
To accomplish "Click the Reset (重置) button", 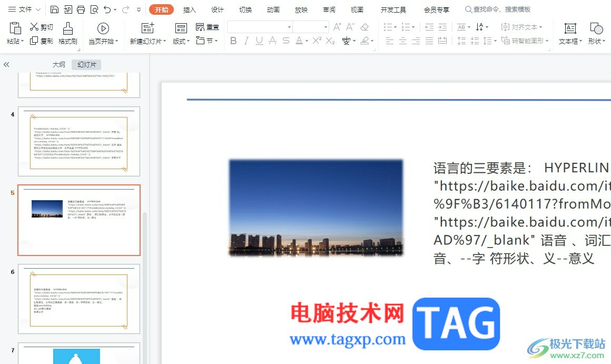I will 208,27.
